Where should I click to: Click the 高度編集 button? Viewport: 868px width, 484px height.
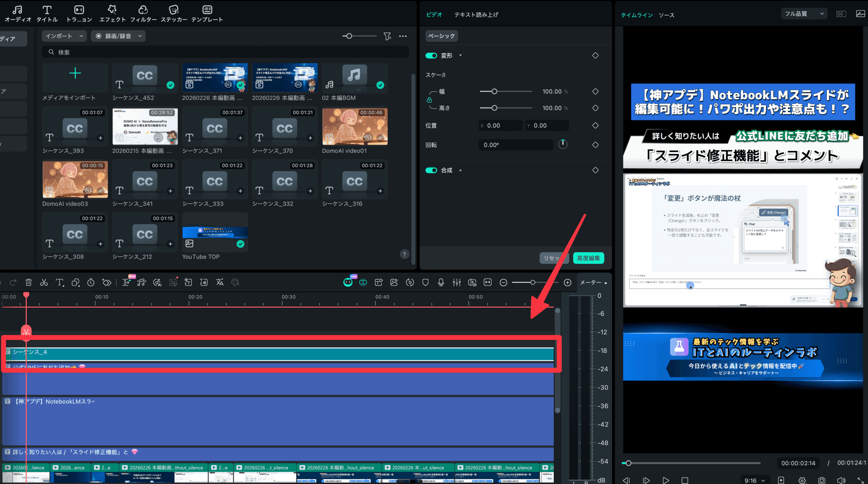click(588, 258)
